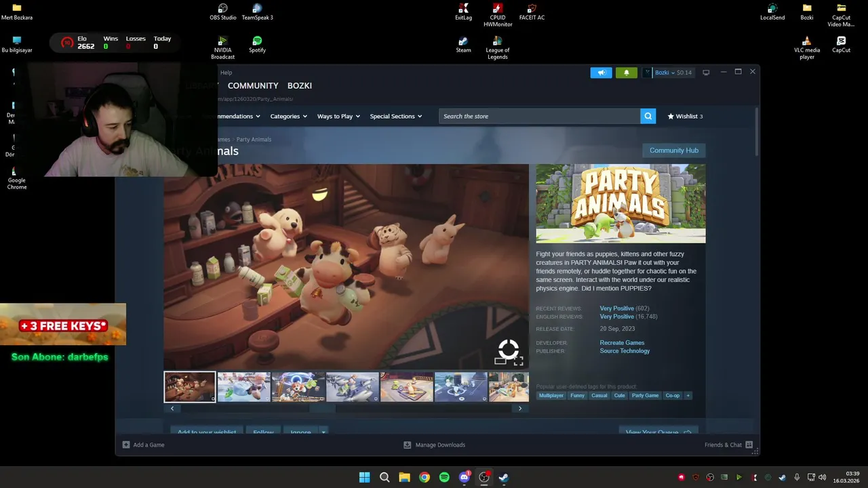Expand the Ways to Play menu
Image resolution: width=868 pixels, height=488 pixels.
[x=338, y=116]
